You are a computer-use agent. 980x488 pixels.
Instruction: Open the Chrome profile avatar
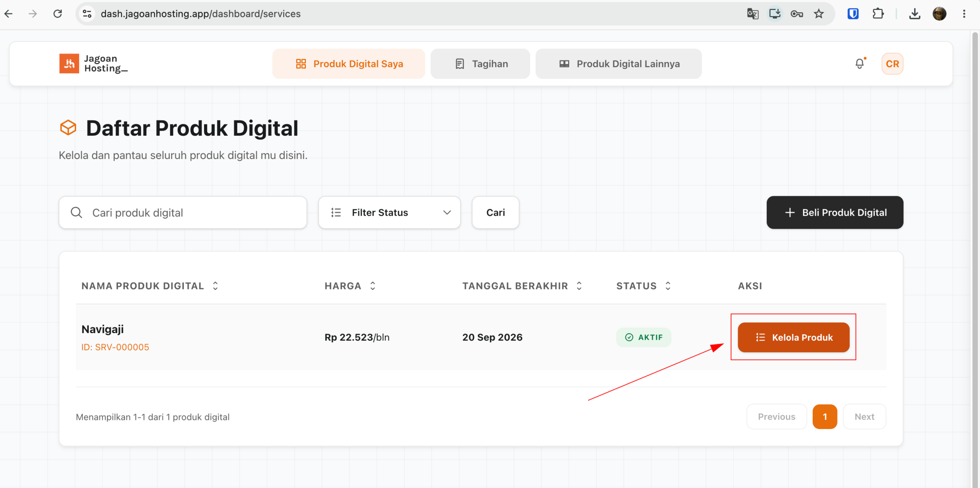pyautogui.click(x=939, y=14)
